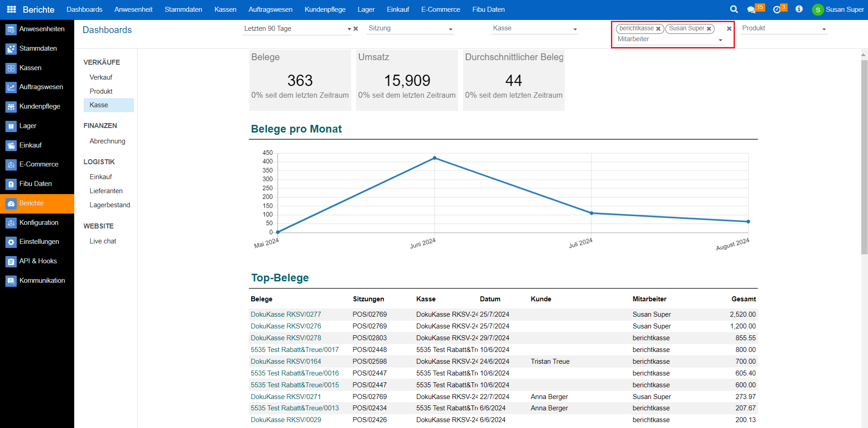Open receipt DokuKasse RKSV/0277
868x428 pixels.
click(x=286, y=314)
